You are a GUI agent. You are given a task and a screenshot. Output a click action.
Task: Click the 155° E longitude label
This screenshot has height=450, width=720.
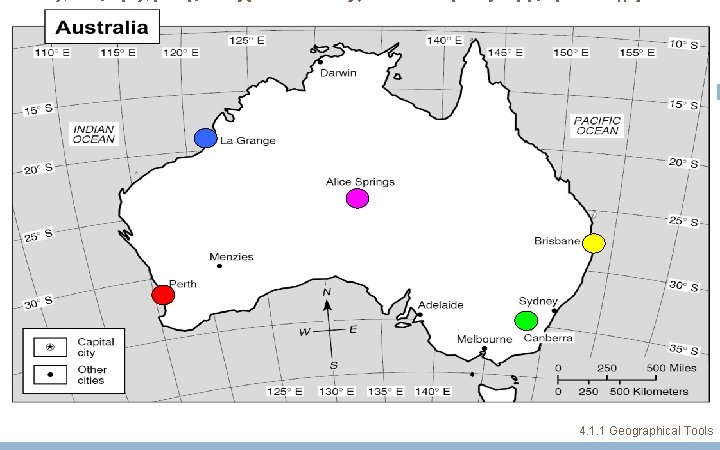pos(637,53)
